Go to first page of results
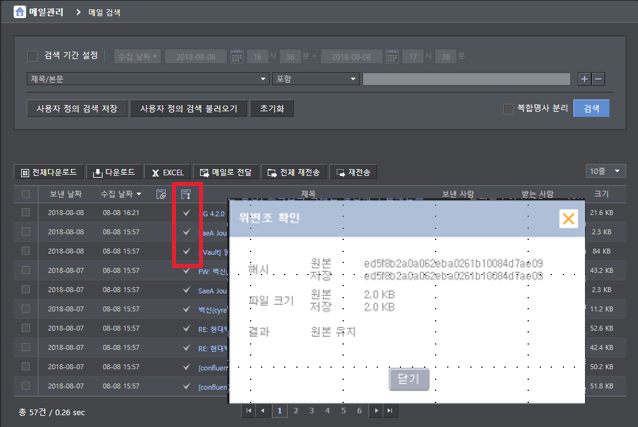Screen dimensions: 638x427 (x=248, y=411)
